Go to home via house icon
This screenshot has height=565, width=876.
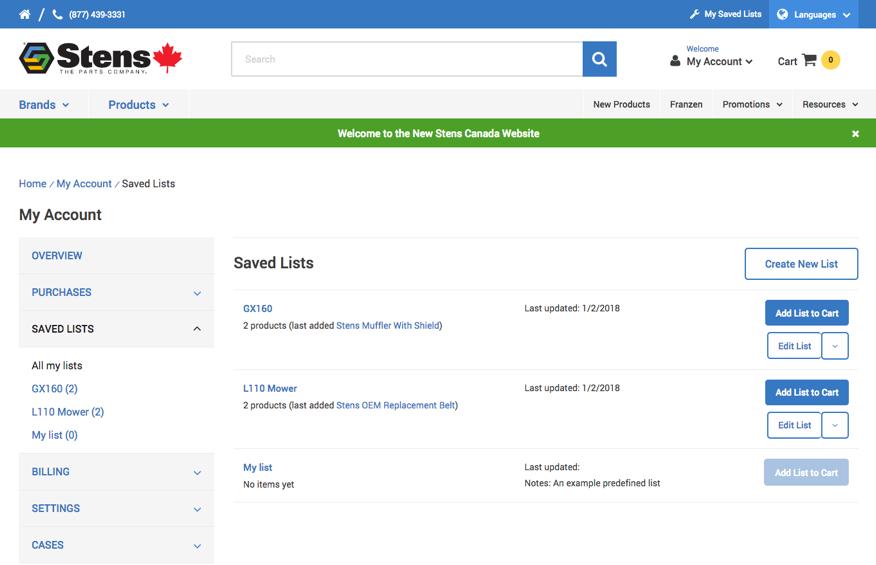25,14
